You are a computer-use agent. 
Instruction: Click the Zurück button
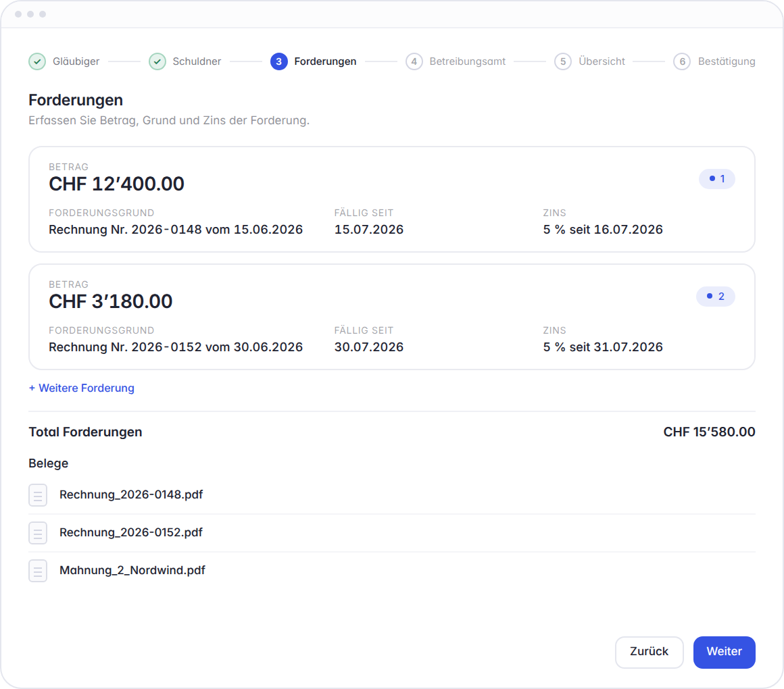[649, 652]
